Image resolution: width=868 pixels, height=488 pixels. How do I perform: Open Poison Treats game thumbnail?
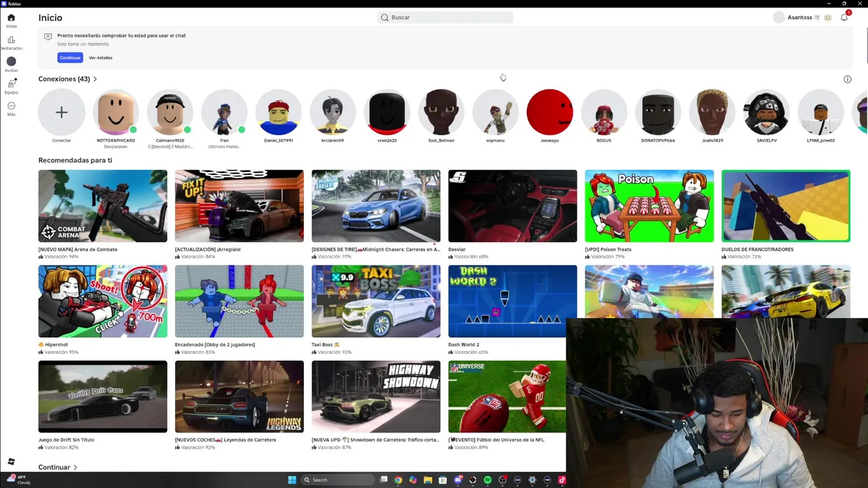(649, 206)
